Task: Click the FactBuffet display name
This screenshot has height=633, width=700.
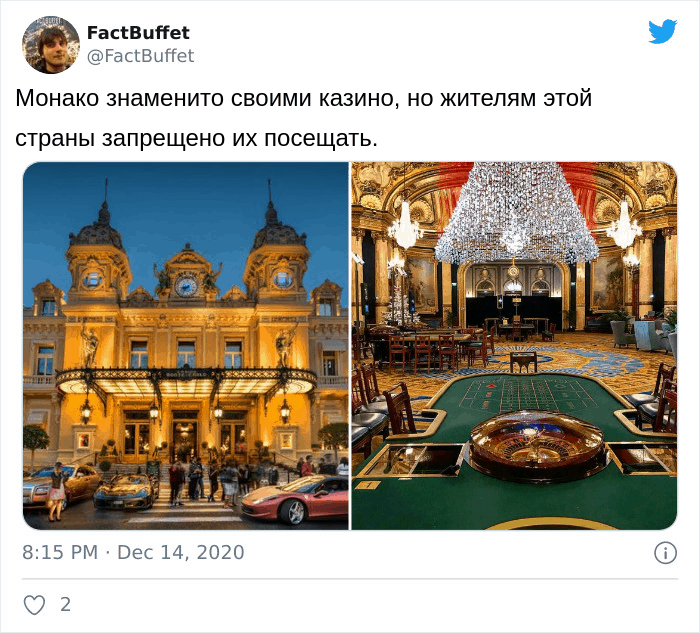Action: (x=138, y=33)
